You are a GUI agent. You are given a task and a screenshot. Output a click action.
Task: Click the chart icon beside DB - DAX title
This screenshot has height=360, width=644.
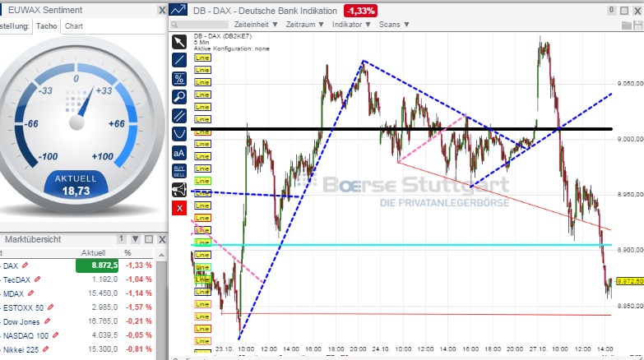[178, 10]
